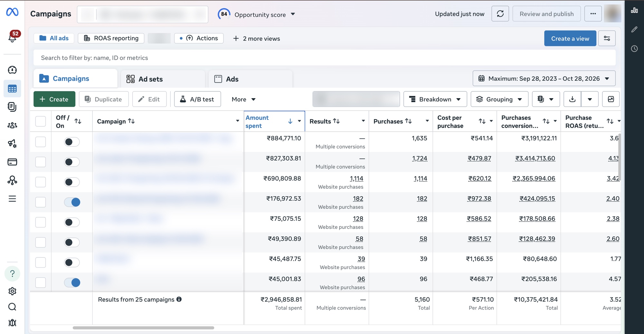Open Billing card icon in sidebar
This screenshot has height=334, width=644.
(x=12, y=162)
